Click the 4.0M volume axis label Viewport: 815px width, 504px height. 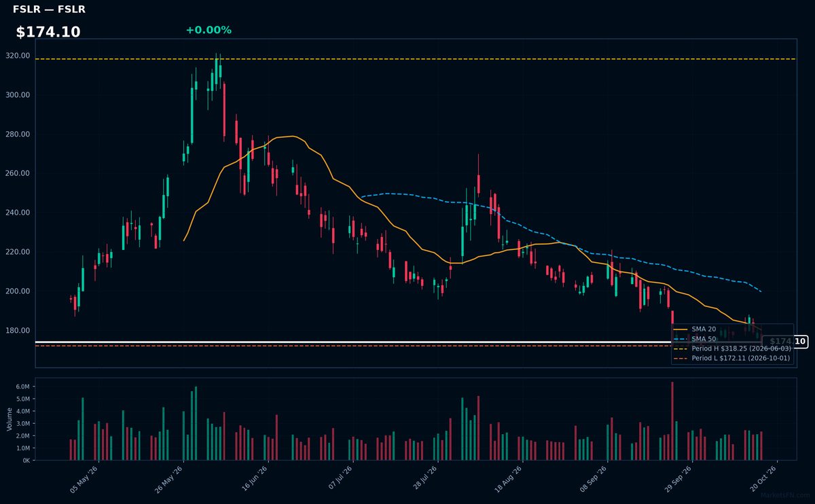22,411
